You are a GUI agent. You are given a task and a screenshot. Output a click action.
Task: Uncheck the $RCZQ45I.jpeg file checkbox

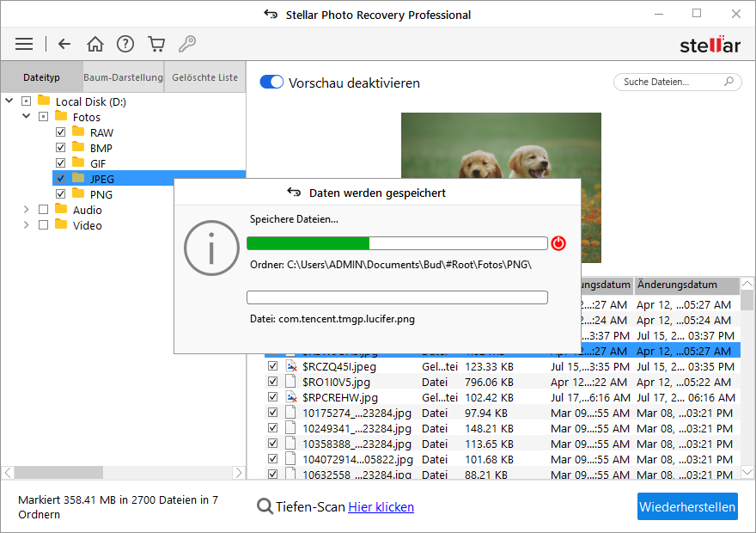(x=273, y=366)
